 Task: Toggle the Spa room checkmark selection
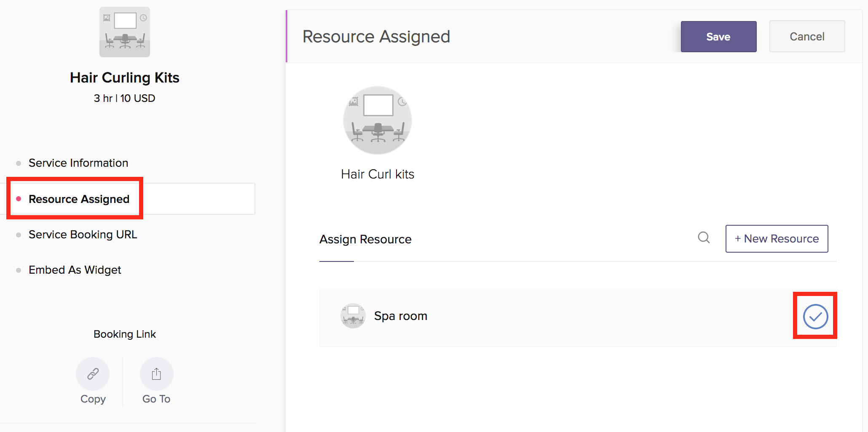pos(815,317)
